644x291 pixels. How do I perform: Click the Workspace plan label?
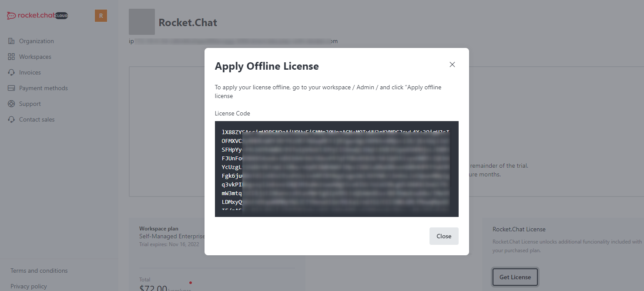159,229
